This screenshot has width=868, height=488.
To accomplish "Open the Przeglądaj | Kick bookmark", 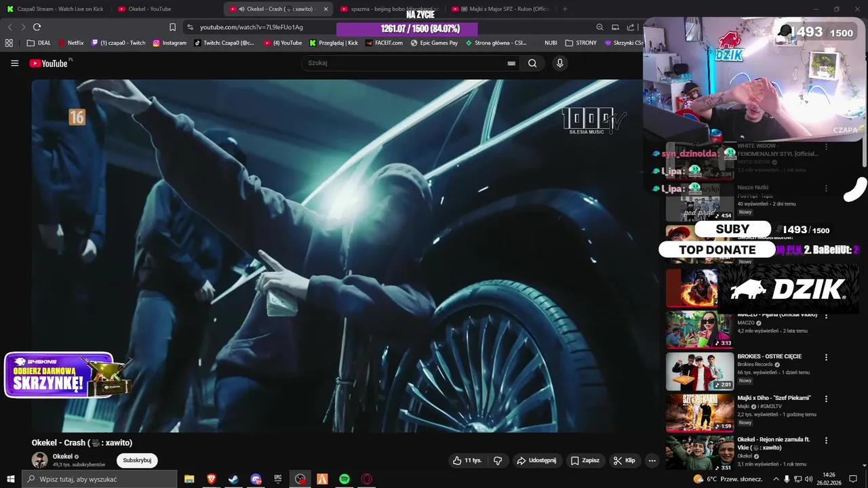I will (x=334, y=43).
